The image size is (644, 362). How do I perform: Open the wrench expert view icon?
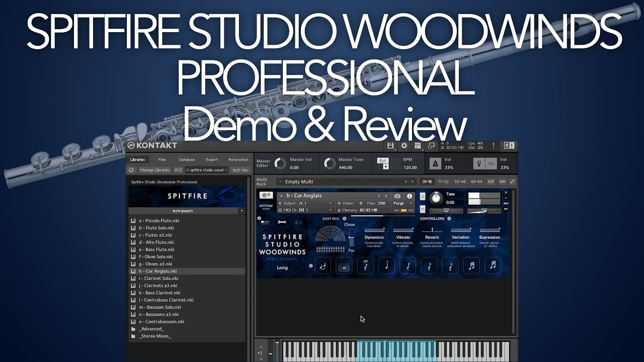(x=281, y=222)
